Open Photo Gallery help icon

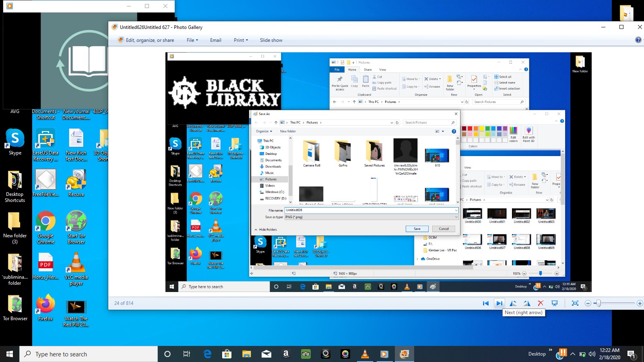638,40
